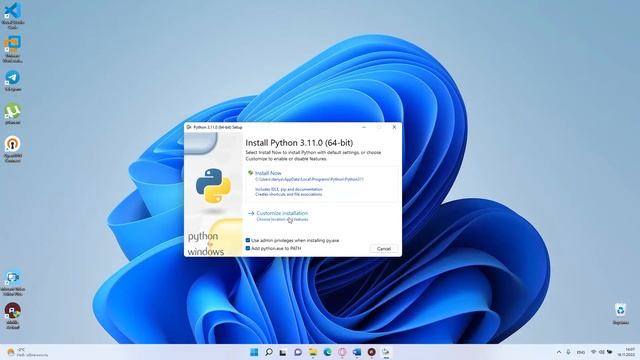This screenshot has width=640, height=360.
Task: Click the battery tray icon
Action: [x=610, y=352]
